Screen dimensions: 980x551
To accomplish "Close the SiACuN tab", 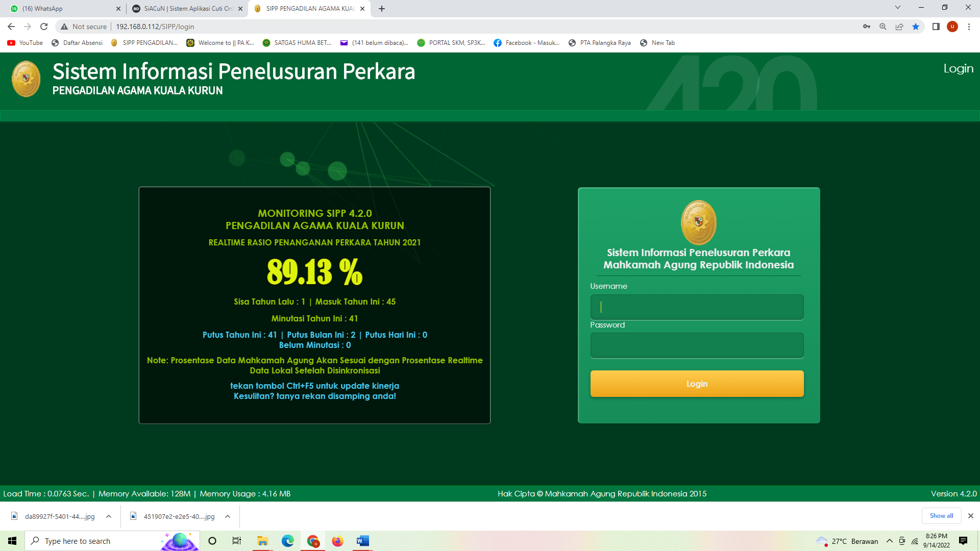I will [240, 9].
